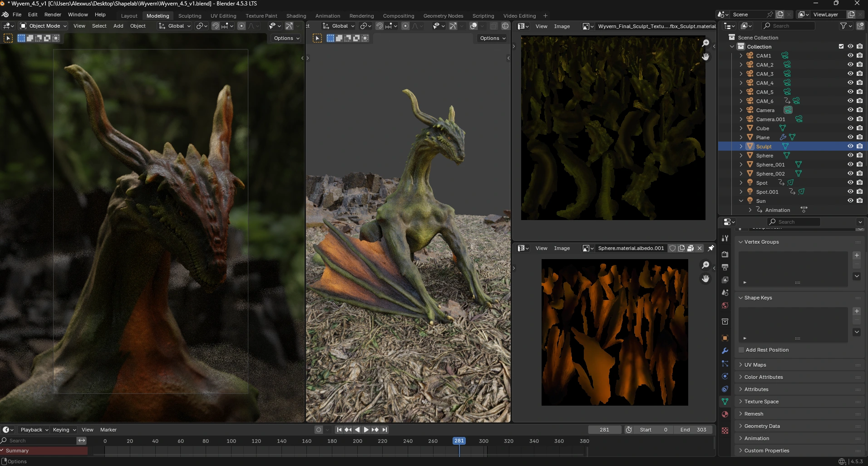This screenshot has width=868, height=466.
Task: Disable rendering of the Cube object
Action: (859, 128)
